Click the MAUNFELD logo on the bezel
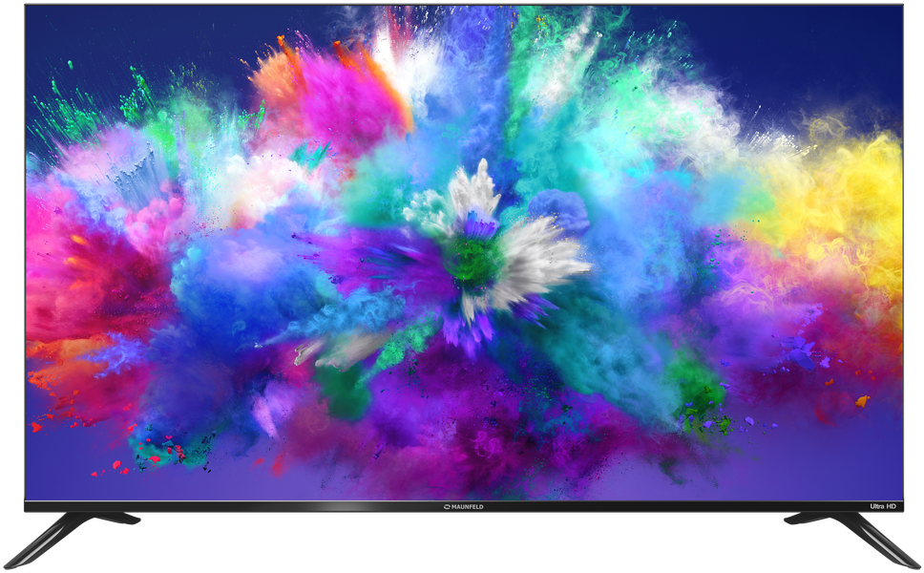The width and height of the screenshot is (924, 573). (x=463, y=506)
